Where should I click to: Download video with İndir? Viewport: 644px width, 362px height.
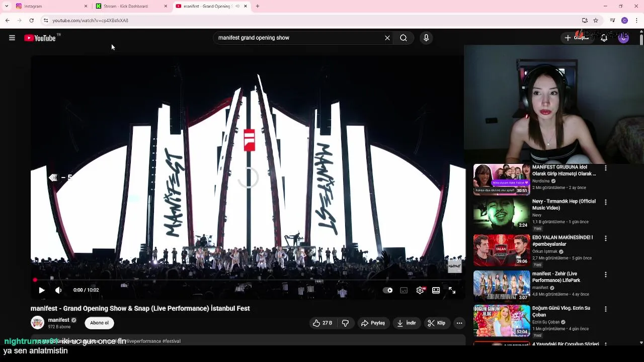(x=407, y=323)
